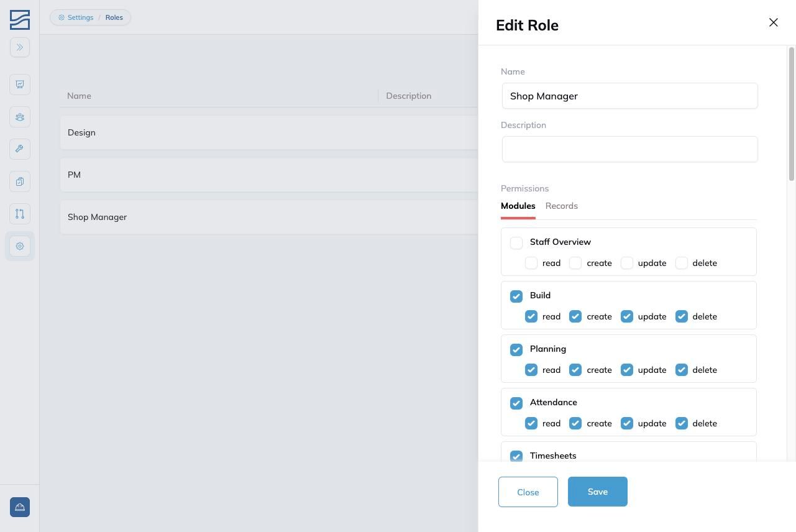Image resolution: width=796 pixels, height=532 pixels.
Task: Close the Edit Role panel with X
Action: click(x=774, y=22)
